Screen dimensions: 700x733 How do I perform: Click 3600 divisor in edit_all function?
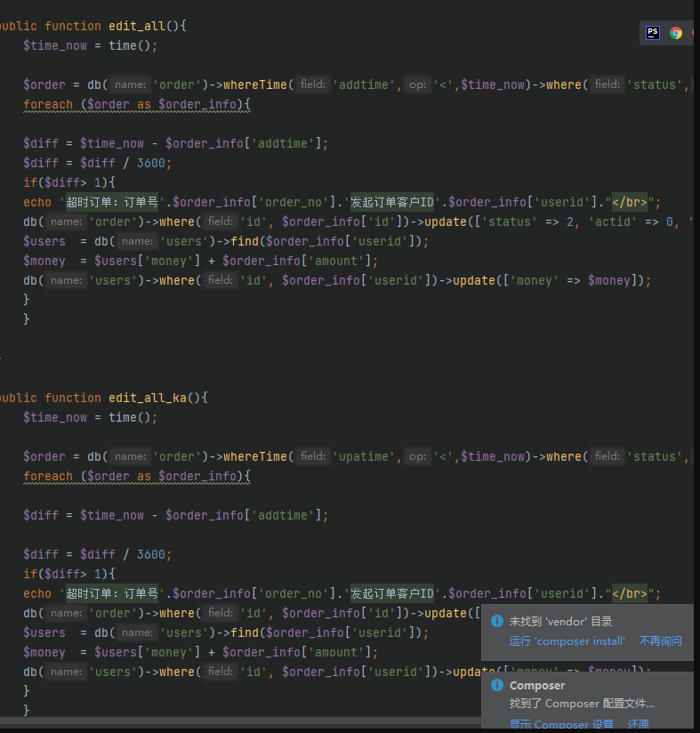click(x=151, y=163)
